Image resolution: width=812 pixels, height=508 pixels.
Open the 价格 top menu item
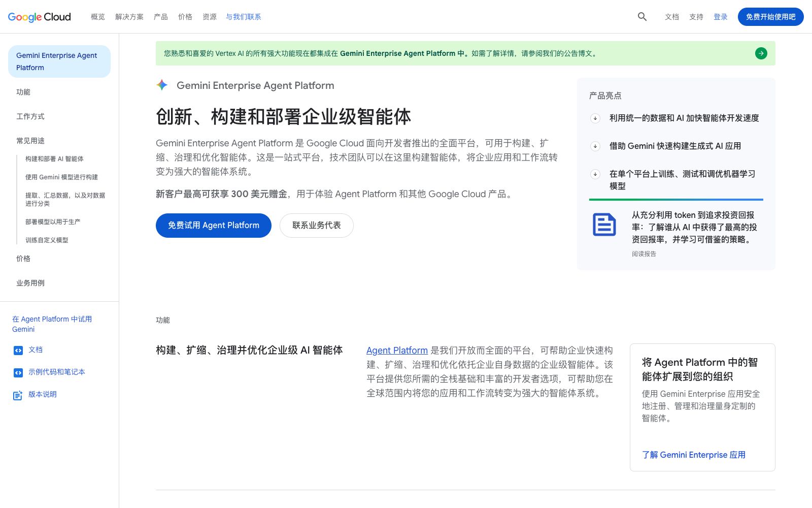pyautogui.click(x=185, y=17)
